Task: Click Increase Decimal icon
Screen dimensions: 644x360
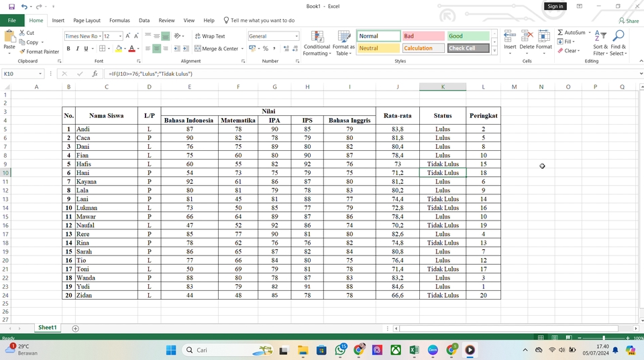Action: pyautogui.click(x=286, y=48)
